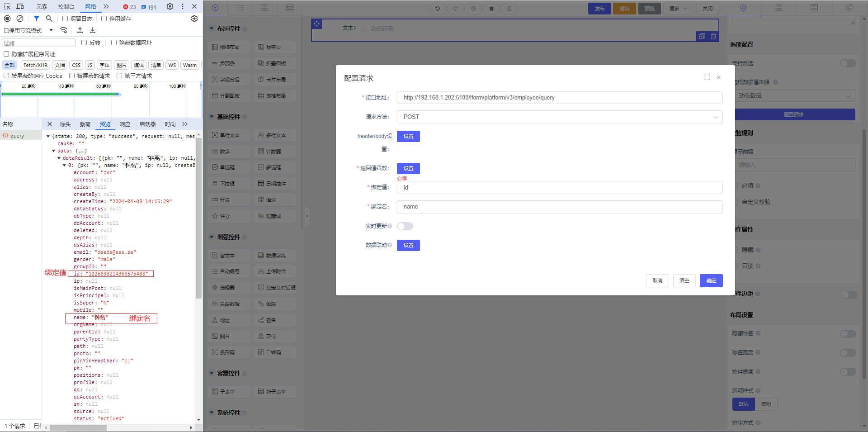The height and width of the screenshot is (432, 868).
Task: Click the export HAR download icon
Action: 93,30
